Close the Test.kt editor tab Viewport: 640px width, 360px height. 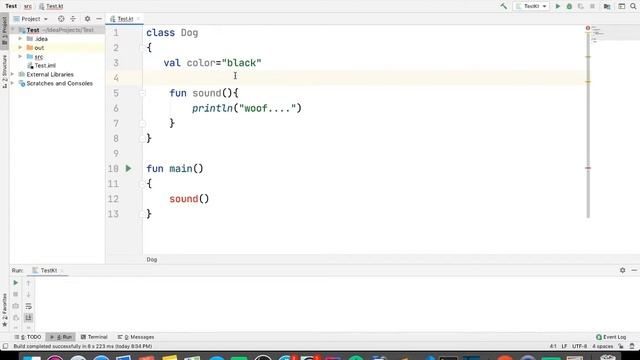coord(138,19)
